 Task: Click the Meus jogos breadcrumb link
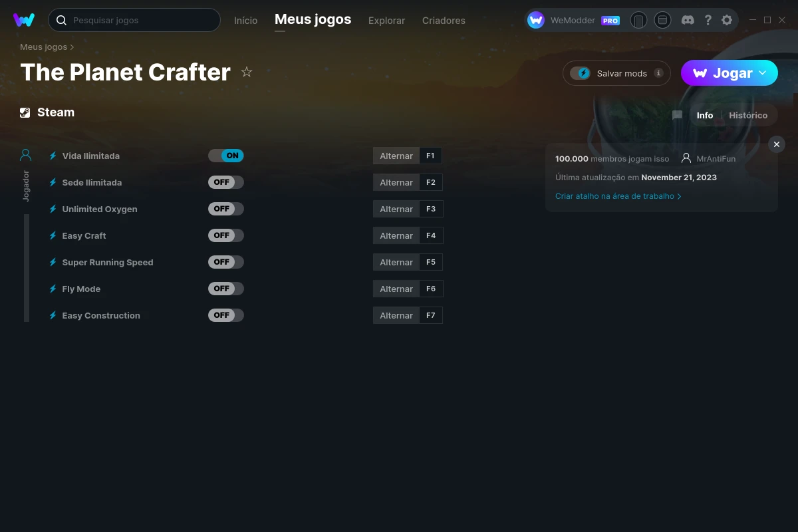(44, 47)
